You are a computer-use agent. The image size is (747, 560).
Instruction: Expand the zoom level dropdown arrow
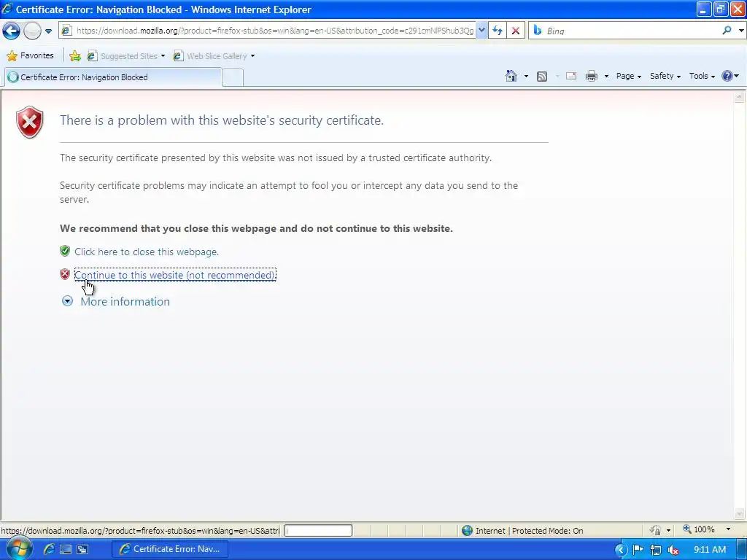(729, 529)
